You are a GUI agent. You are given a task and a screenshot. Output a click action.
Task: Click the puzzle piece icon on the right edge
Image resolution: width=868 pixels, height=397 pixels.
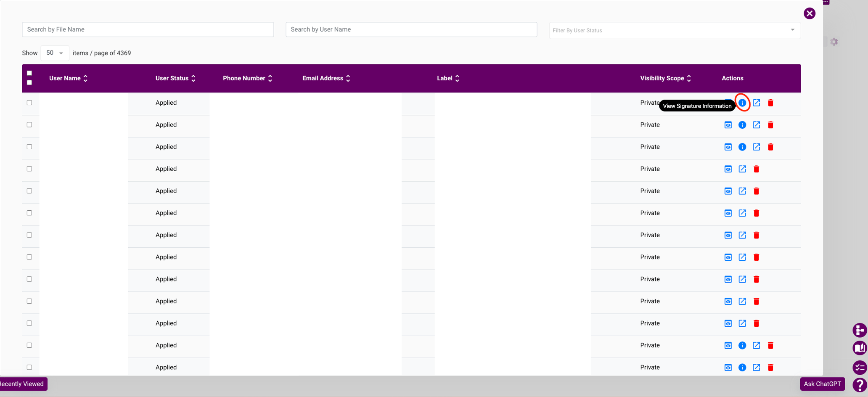(x=859, y=330)
